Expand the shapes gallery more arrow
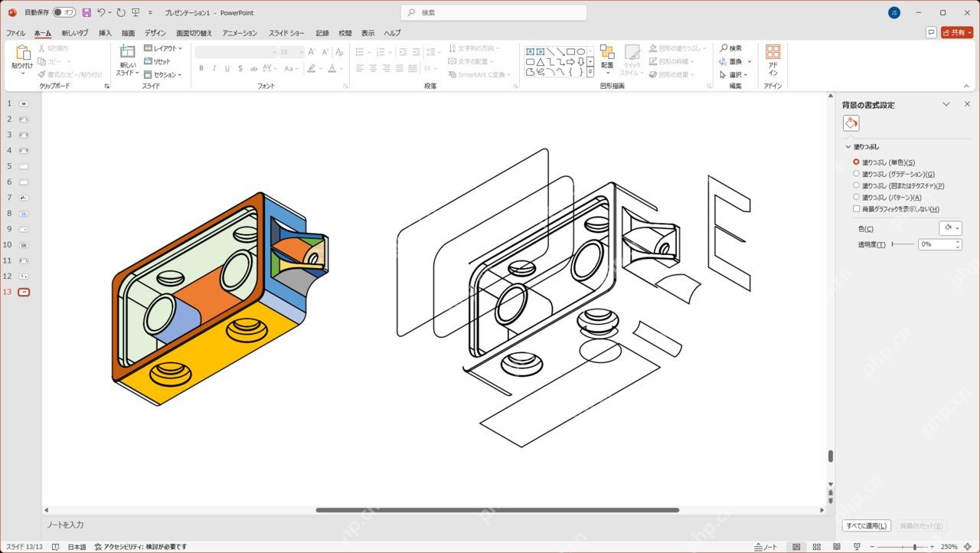This screenshot has width=980, height=553. pyautogui.click(x=590, y=72)
